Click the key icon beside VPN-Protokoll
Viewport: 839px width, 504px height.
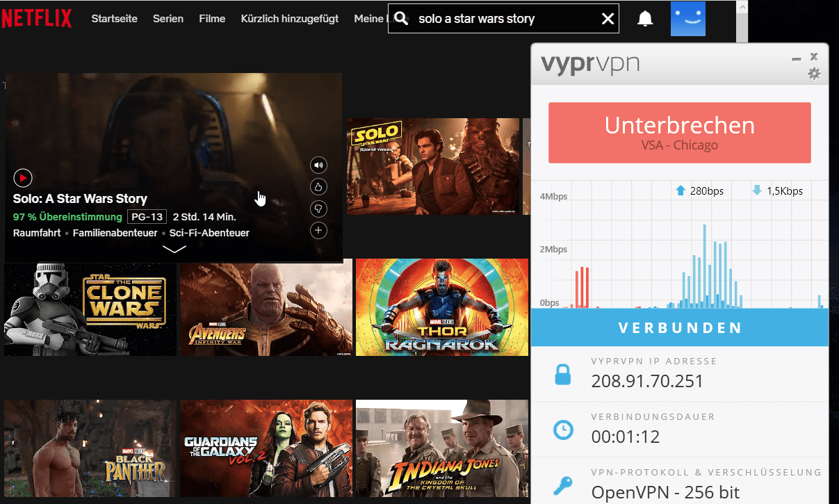(x=562, y=485)
